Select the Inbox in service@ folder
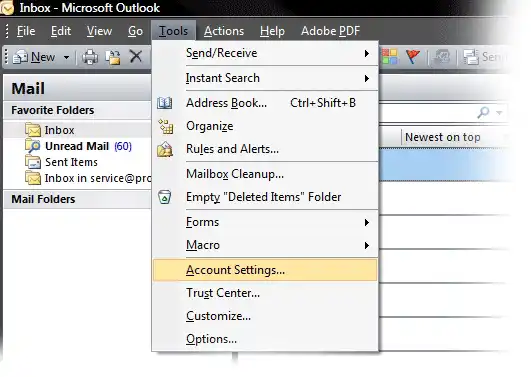 (98, 178)
